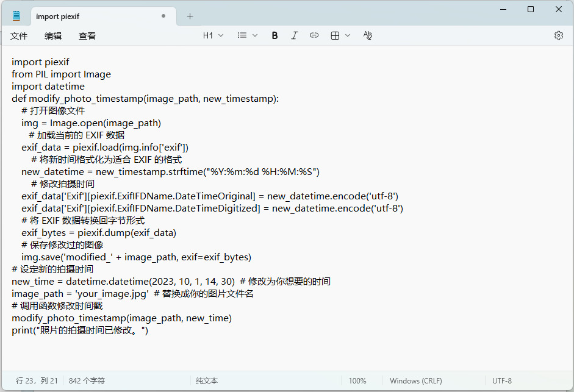574x392 pixels.
Task: Click the comment '# 保存修改过的图像'
Action: (x=62, y=245)
